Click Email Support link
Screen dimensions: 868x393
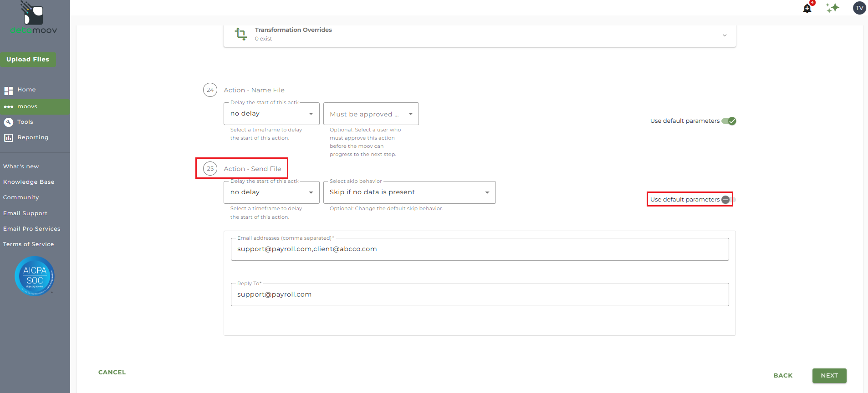pos(25,213)
